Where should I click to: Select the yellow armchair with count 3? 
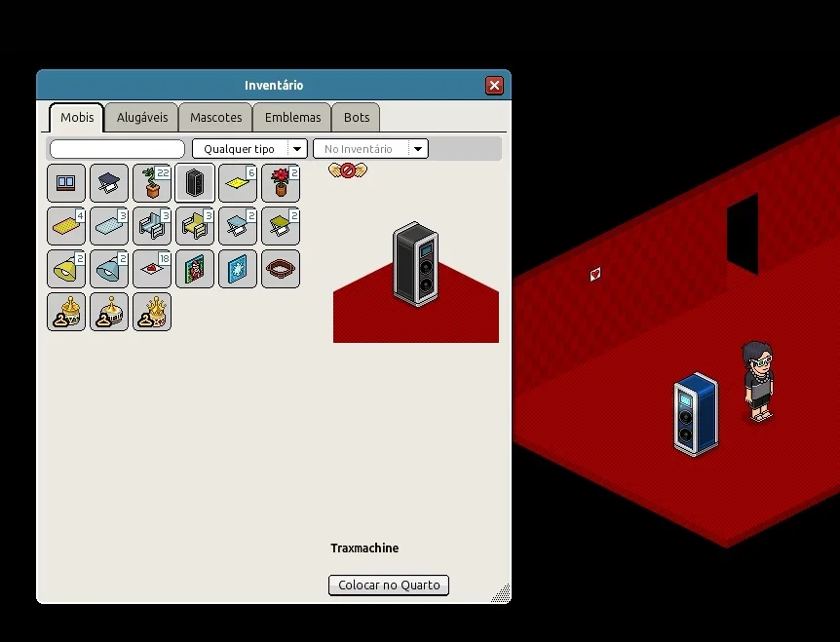[195, 226]
